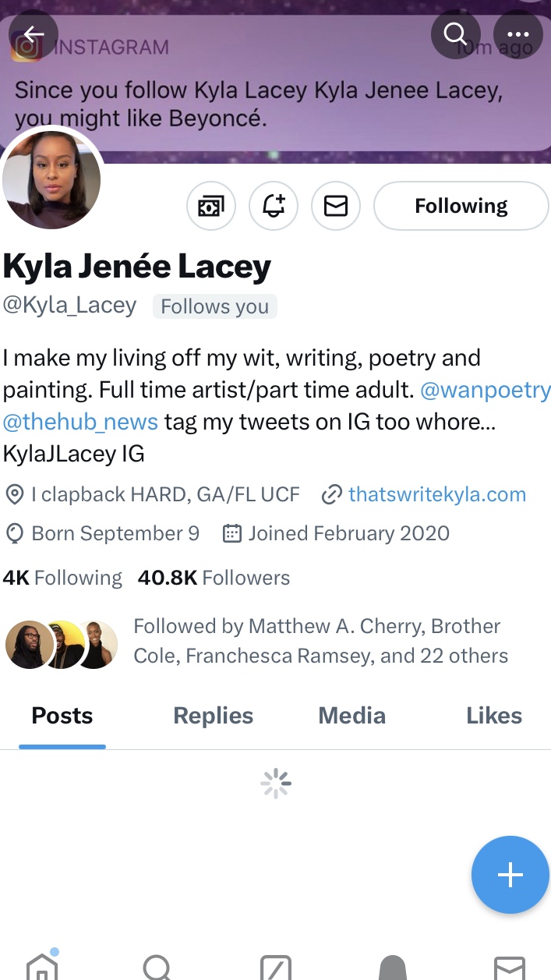The height and width of the screenshot is (980, 551).
Task: Visit thatswritekyla.com website link
Action: coord(436,494)
